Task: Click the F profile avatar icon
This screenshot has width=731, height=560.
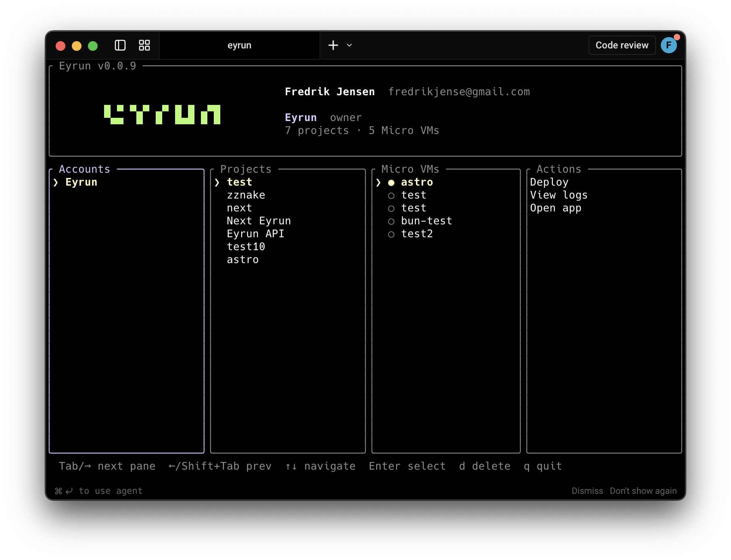Action: (669, 45)
